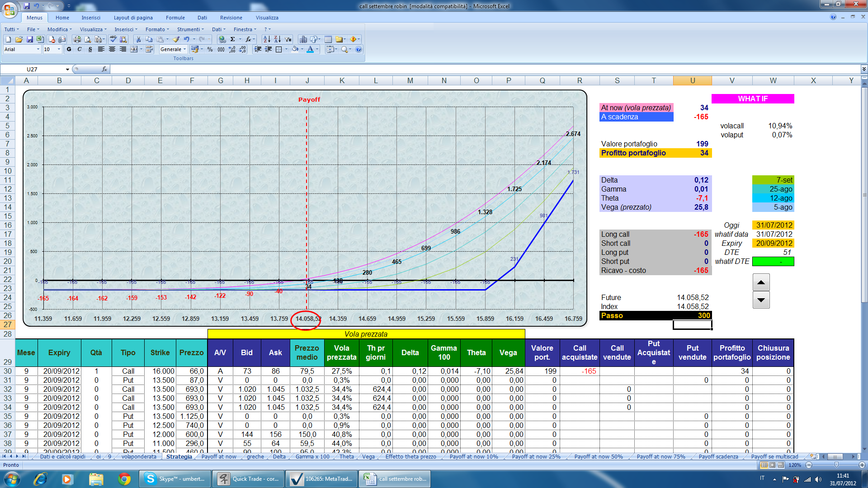Screen dimensions: 868x488
Task: Toggle italic formatting with the C button
Action: click(80, 50)
